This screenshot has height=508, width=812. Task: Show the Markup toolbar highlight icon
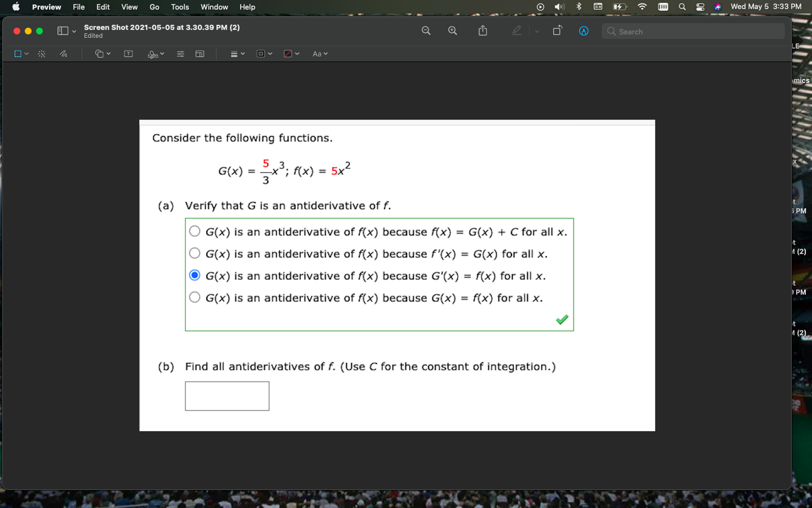(517, 30)
